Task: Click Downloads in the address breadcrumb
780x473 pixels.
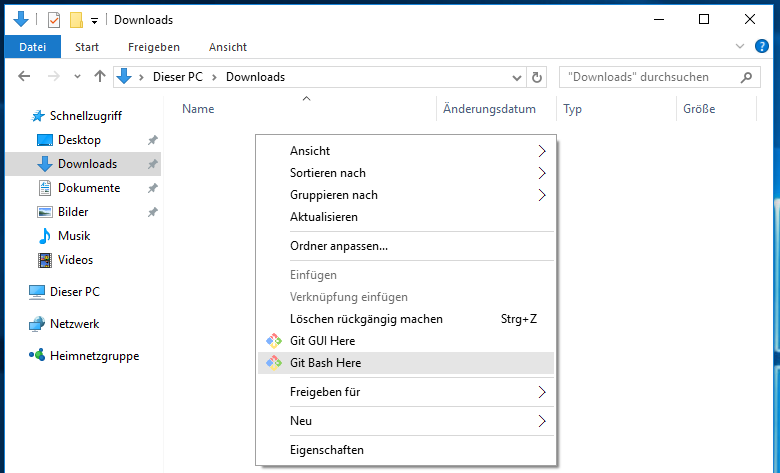Action: point(255,77)
